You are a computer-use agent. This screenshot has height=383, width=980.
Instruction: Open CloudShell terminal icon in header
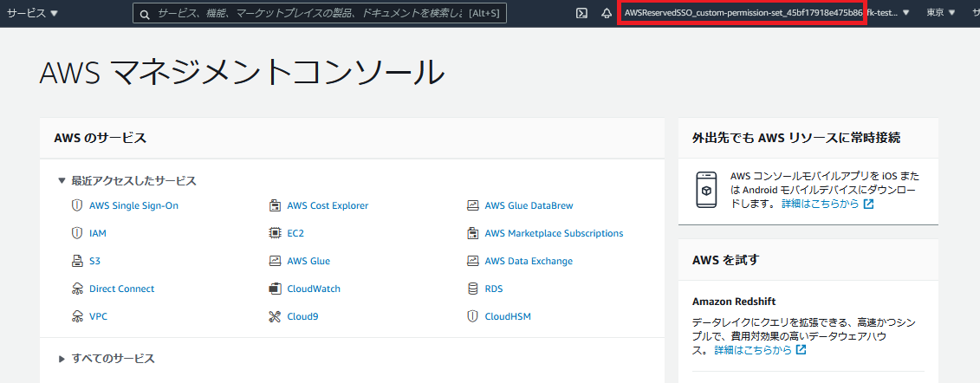[x=581, y=13]
